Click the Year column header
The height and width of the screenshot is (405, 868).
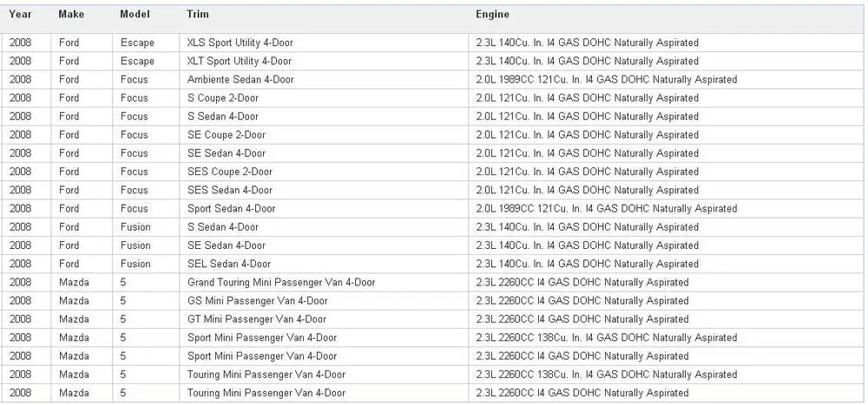20,15
